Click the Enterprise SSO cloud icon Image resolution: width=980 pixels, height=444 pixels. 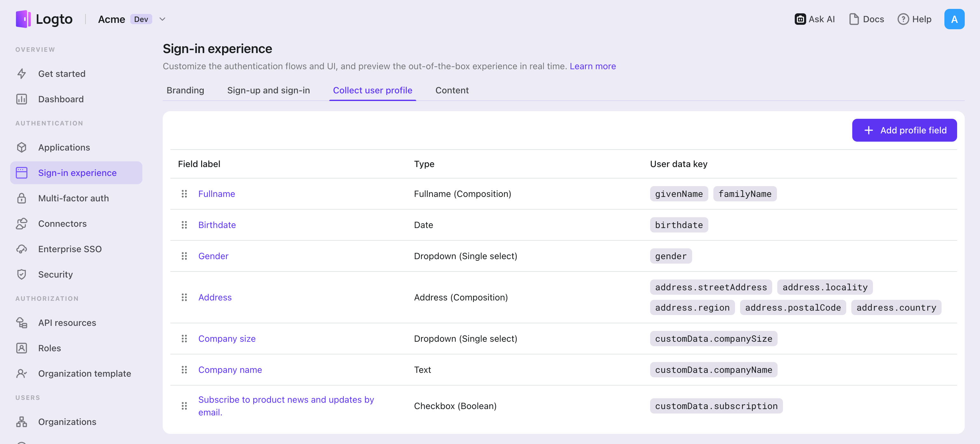(22, 249)
